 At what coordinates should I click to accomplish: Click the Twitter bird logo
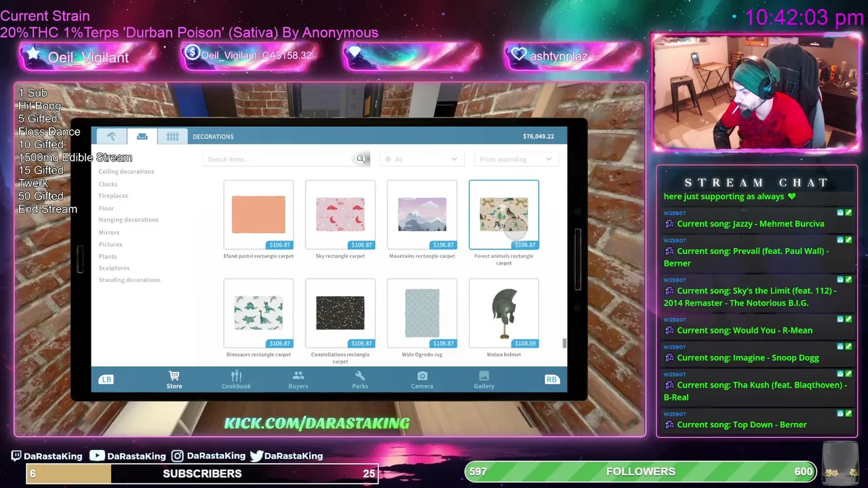click(x=256, y=456)
